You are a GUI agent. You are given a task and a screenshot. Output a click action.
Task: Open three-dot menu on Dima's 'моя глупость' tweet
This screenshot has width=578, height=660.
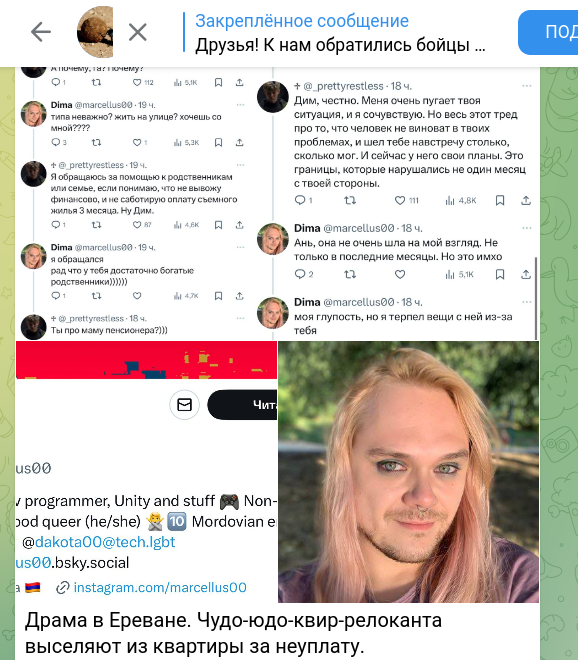(527, 302)
